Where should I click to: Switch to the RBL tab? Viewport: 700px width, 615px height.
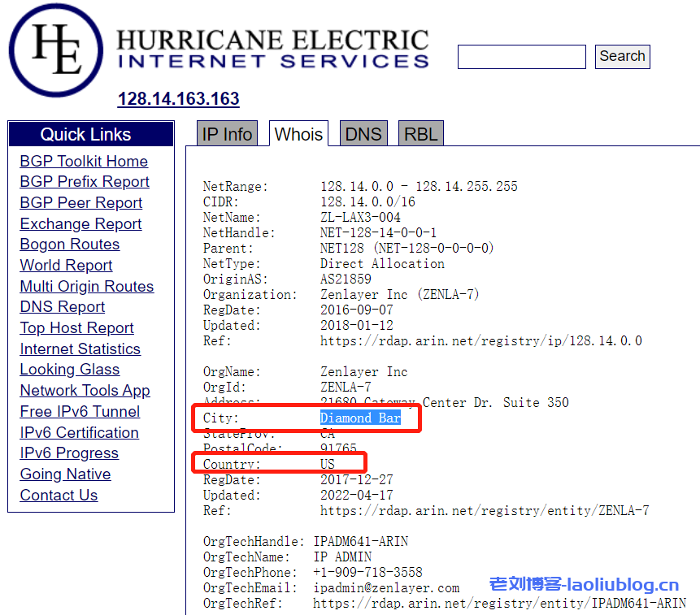click(420, 135)
